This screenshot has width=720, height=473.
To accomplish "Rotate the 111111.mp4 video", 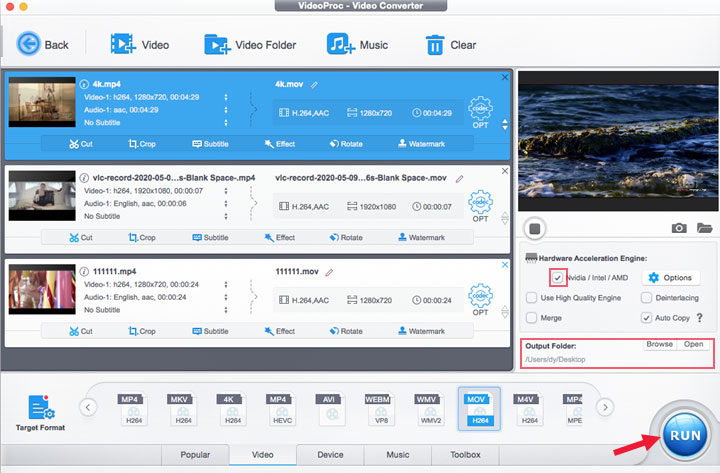I will pos(346,331).
